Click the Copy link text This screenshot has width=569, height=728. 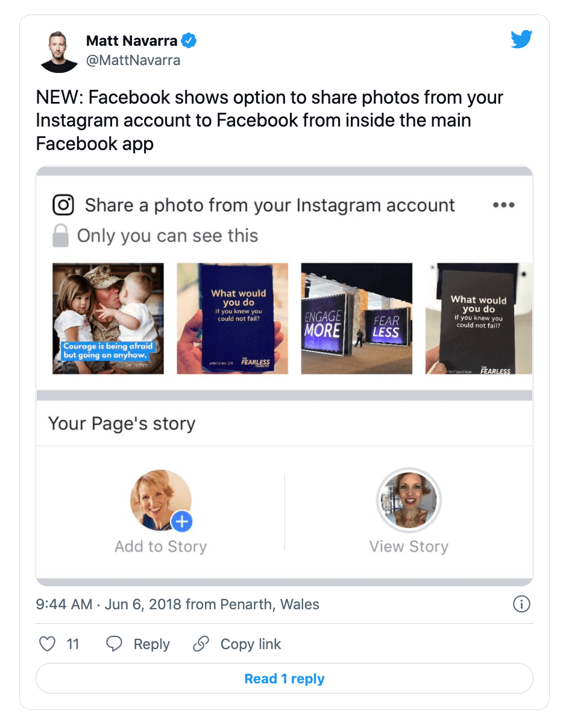pos(251,644)
